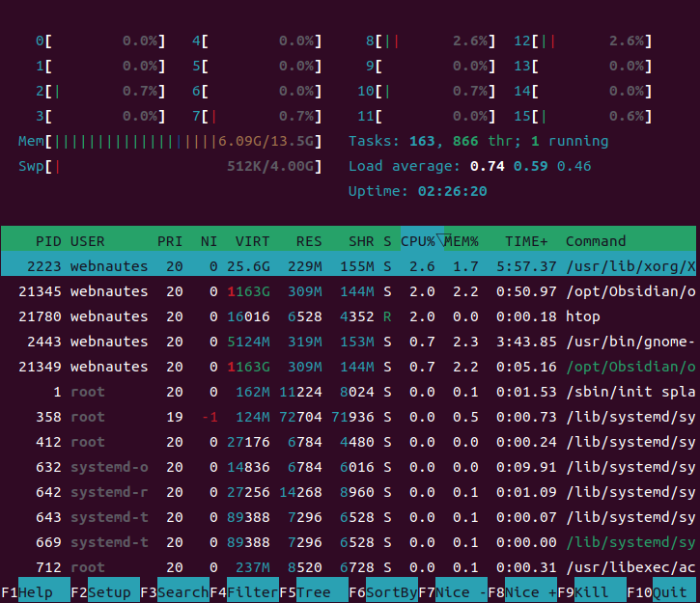Activate F4 Filter in function bar
Viewport: 700px width, 603px height.
[244, 591]
